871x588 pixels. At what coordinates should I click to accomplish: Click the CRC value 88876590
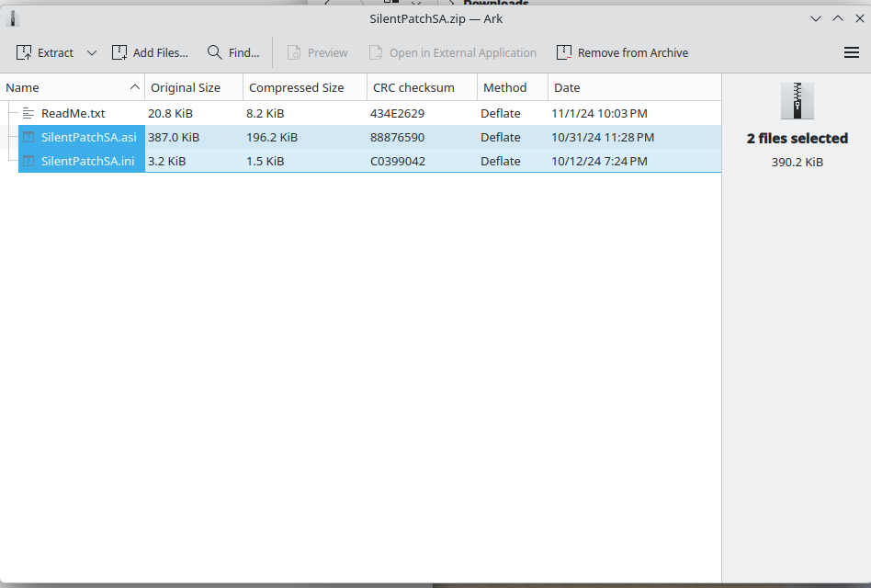pos(398,137)
